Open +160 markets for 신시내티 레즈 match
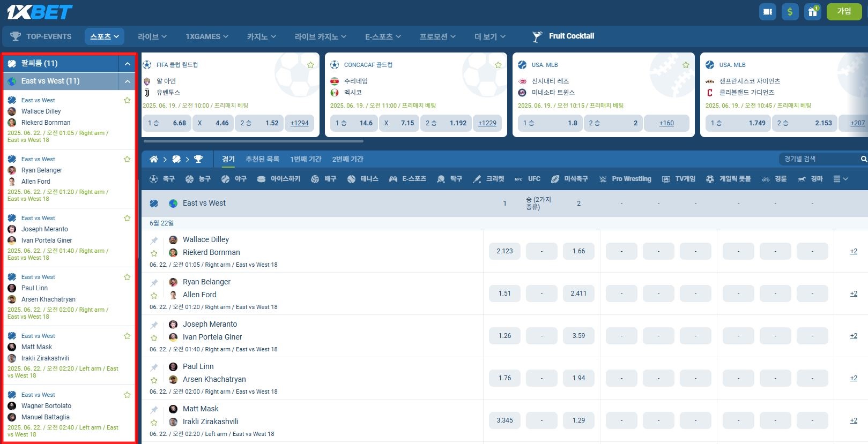868x444 pixels. [666, 123]
